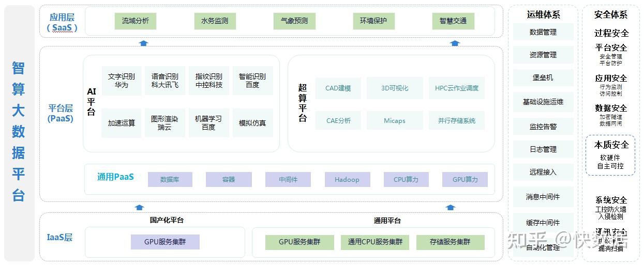Click the 本质安全 dashed box
This screenshot has width=644, height=266.
pos(611,155)
